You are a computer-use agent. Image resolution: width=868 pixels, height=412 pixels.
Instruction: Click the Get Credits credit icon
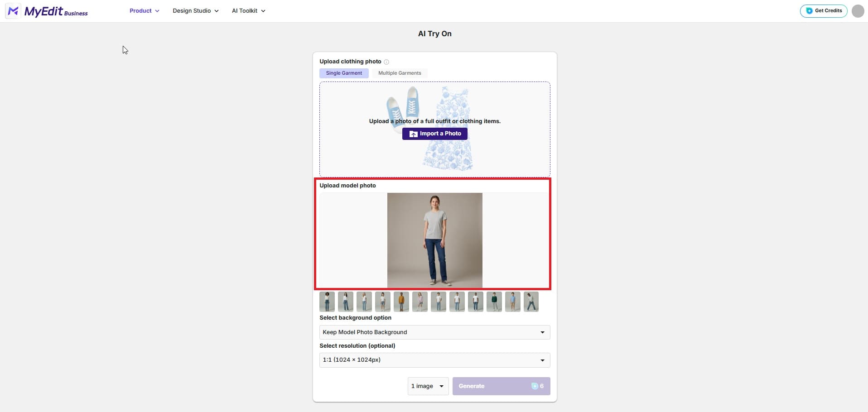(810, 11)
